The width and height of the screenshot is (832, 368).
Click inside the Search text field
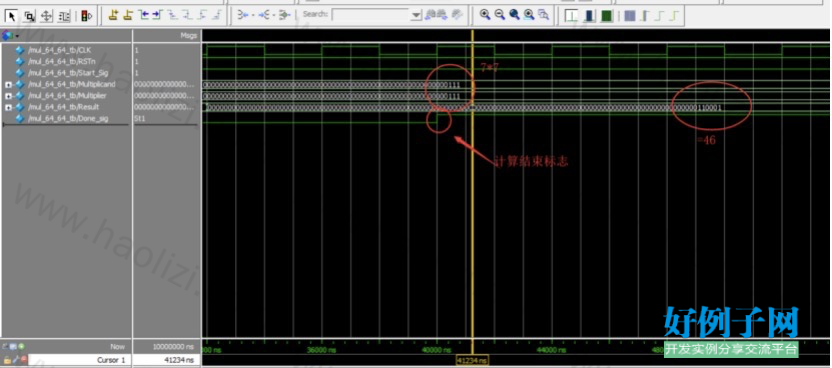(x=371, y=15)
